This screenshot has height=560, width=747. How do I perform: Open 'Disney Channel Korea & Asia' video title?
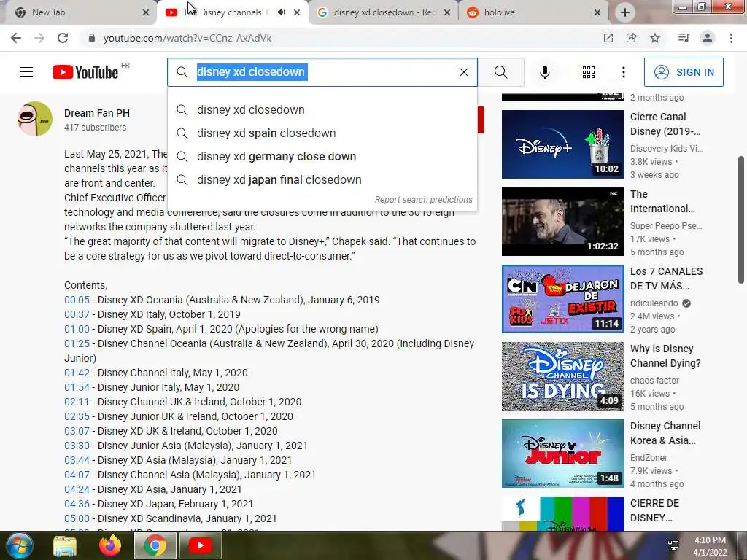pos(665,433)
